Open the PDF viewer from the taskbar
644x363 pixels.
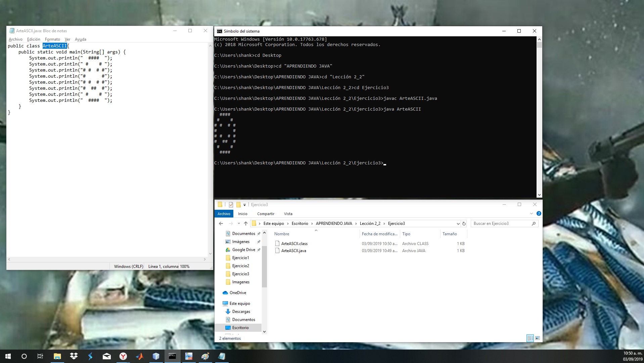(189, 356)
